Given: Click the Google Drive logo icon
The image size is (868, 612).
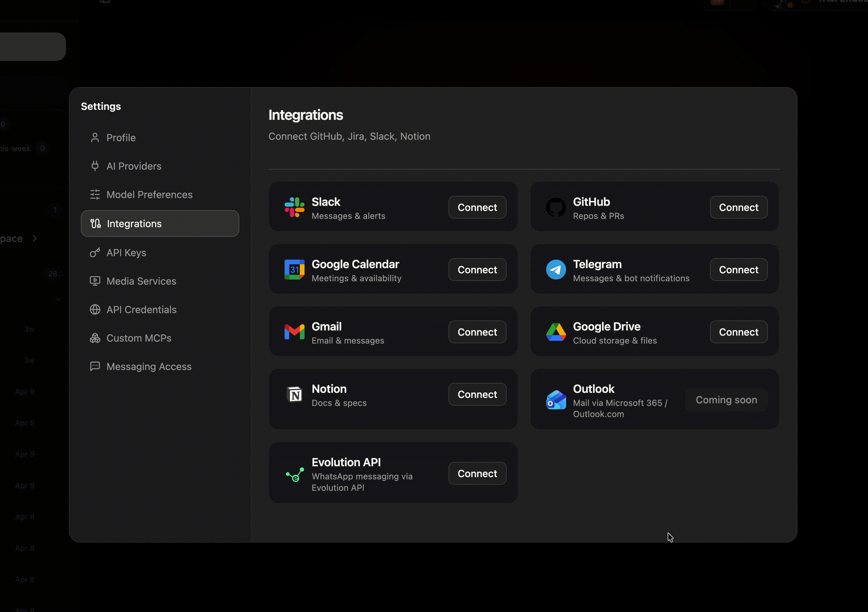Looking at the screenshot, I should tap(556, 332).
